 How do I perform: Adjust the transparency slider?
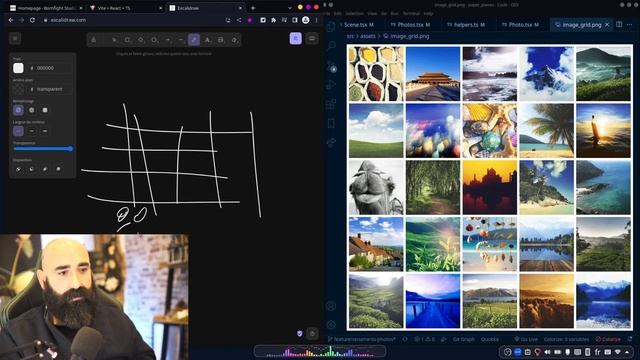pyautogui.click(x=43, y=149)
